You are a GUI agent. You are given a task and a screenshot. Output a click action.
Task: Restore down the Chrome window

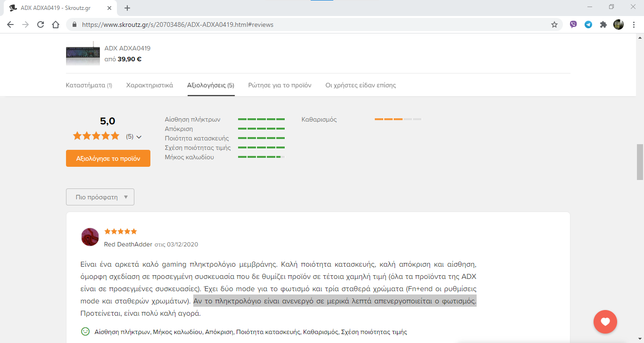(x=611, y=7)
